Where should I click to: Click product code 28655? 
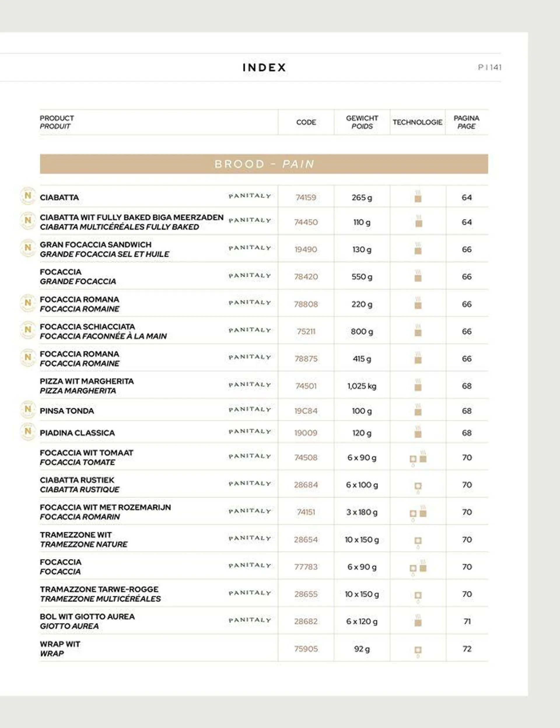click(x=306, y=594)
